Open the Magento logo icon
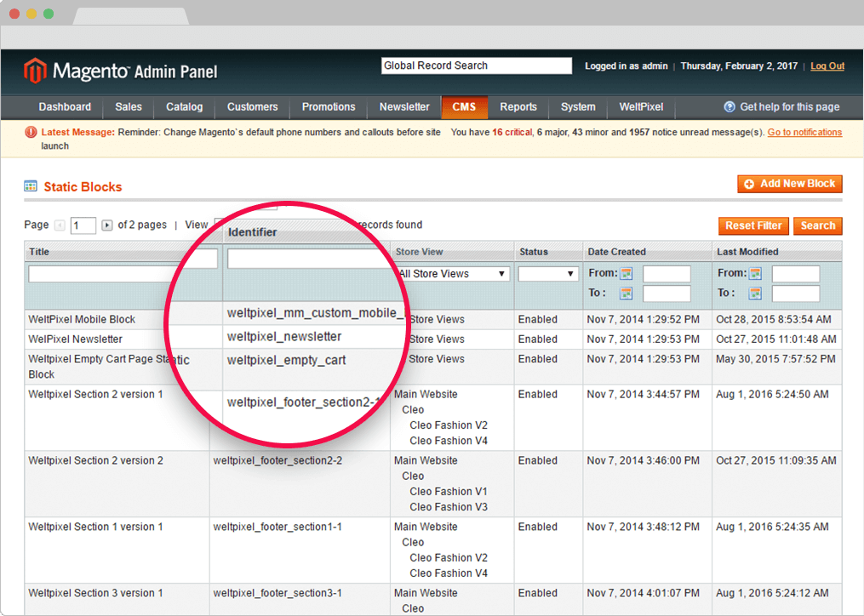 click(36, 70)
